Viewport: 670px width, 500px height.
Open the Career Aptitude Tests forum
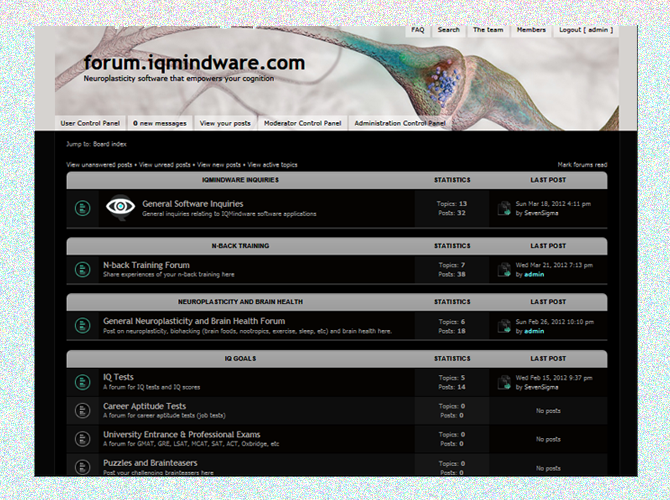(144, 406)
